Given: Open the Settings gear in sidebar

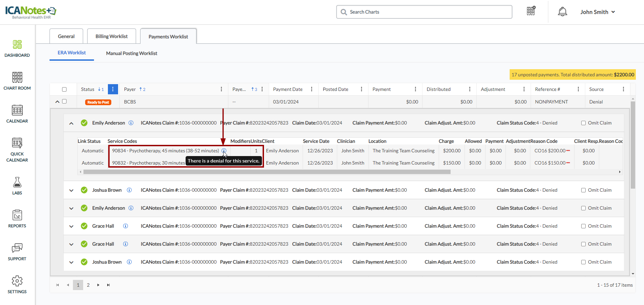Looking at the screenshot, I should click(17, 281).
